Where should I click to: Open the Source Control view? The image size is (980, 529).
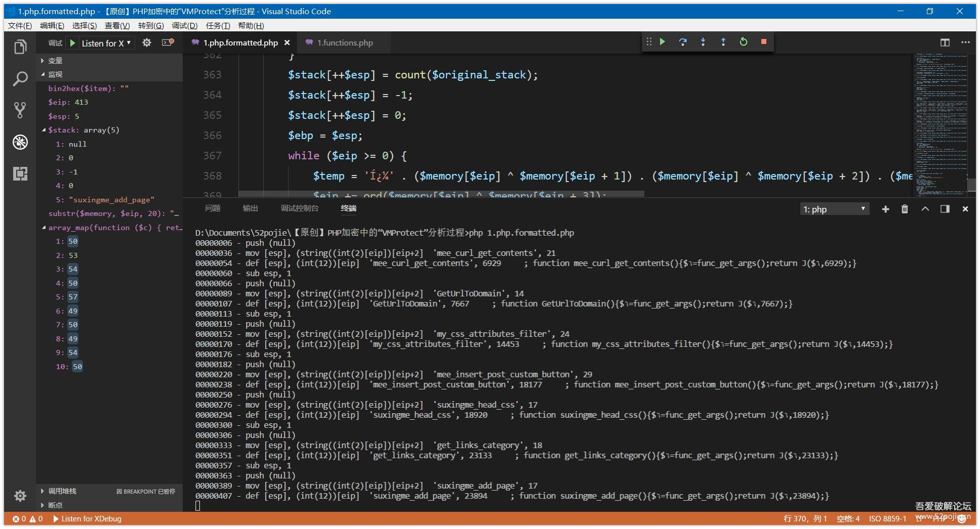20,110
